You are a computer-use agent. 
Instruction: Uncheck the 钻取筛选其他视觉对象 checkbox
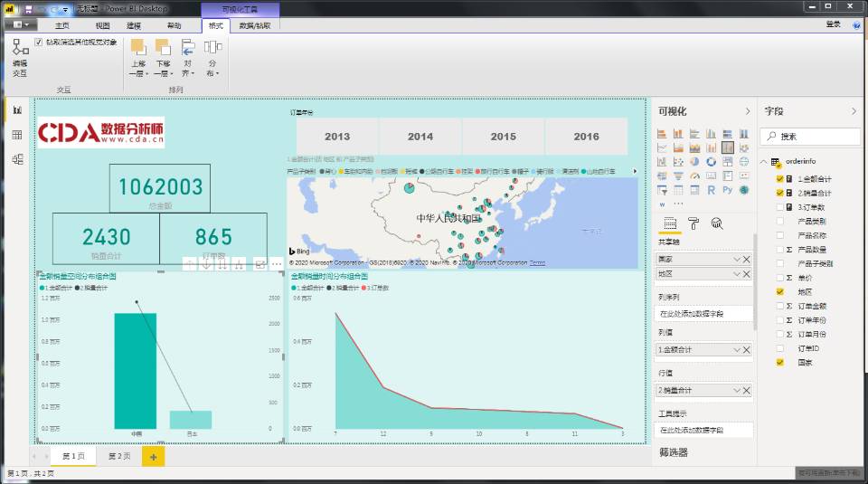[x=38, y=43]
